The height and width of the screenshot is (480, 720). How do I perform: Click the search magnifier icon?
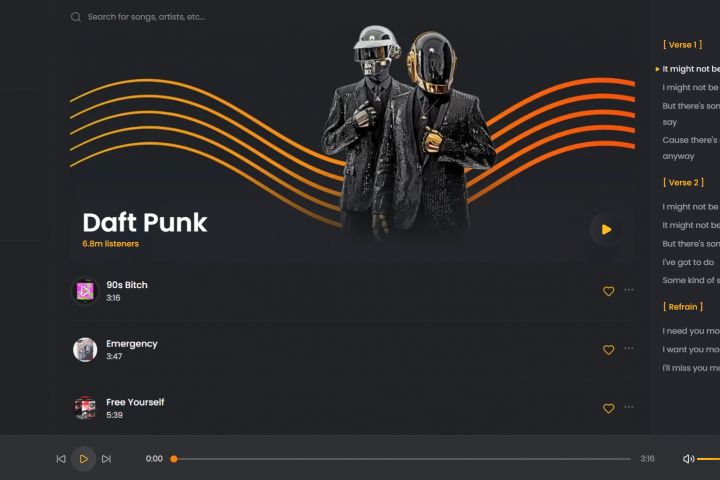coord(76,17)
